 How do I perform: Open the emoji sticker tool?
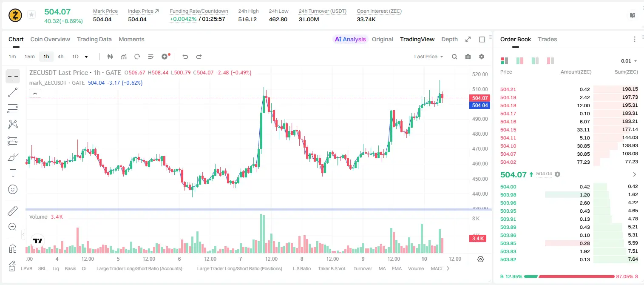pos(13,189)
